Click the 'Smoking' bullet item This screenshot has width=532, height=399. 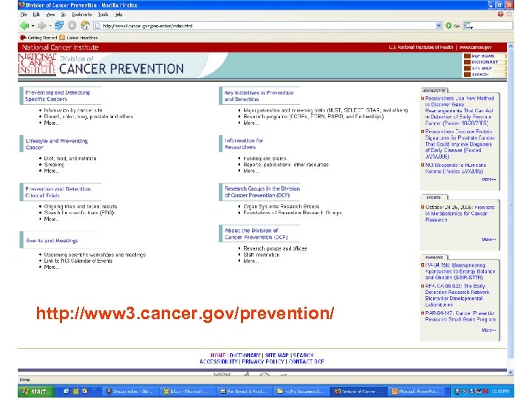[x=54, y=165]
